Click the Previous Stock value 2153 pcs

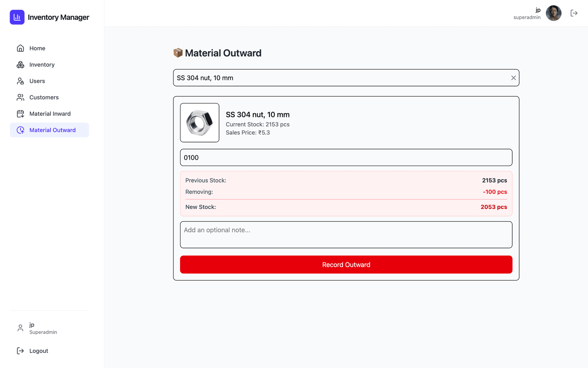[494, 180]
